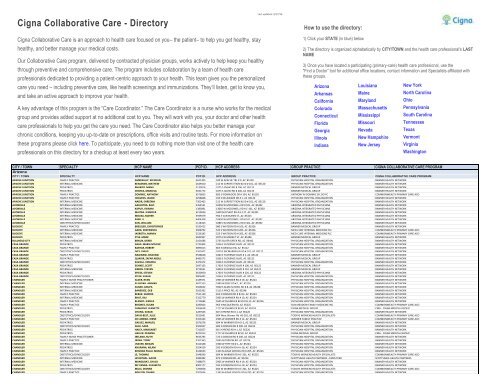Select the Mississippi link

pos(369,115)
